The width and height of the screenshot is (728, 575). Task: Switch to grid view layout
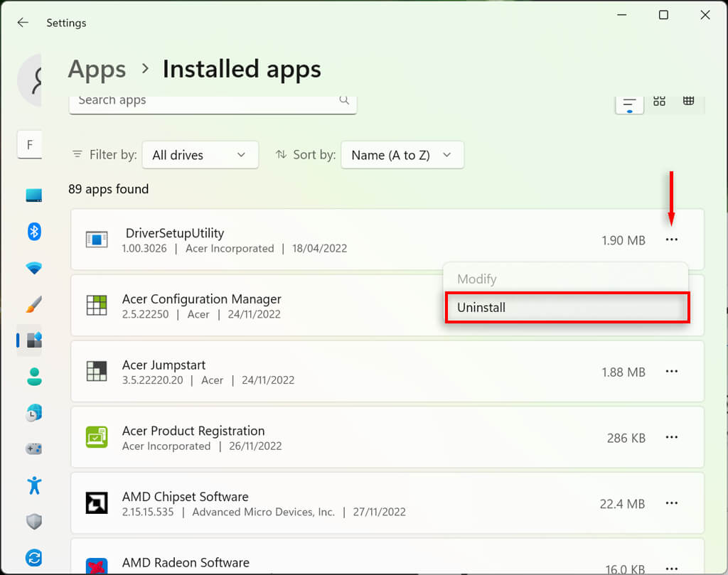click(659, 101)
